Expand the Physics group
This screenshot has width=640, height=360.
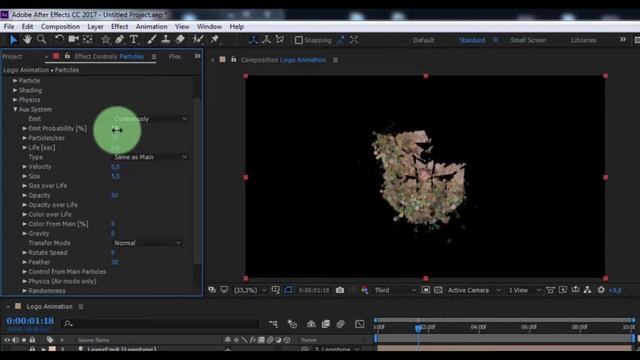15,100
